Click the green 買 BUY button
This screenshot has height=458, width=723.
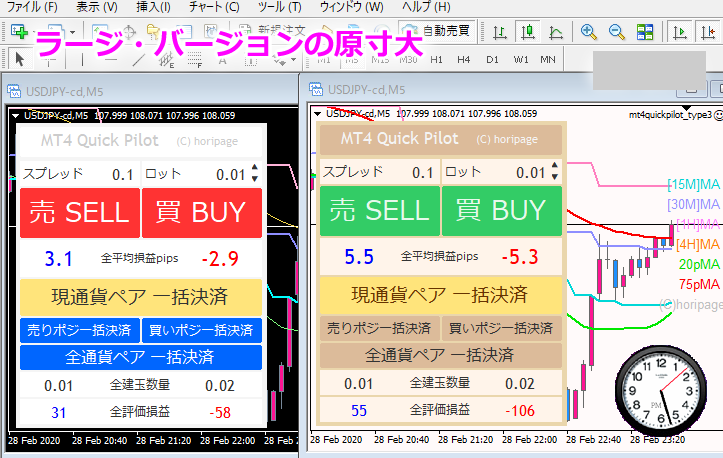pyautogui.click(x=502, y=211)
